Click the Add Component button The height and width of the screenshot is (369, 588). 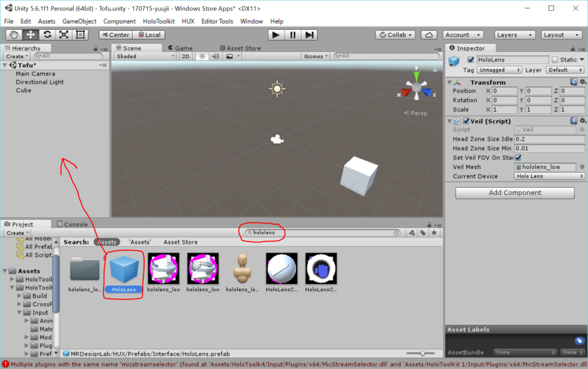click(515, 193)
